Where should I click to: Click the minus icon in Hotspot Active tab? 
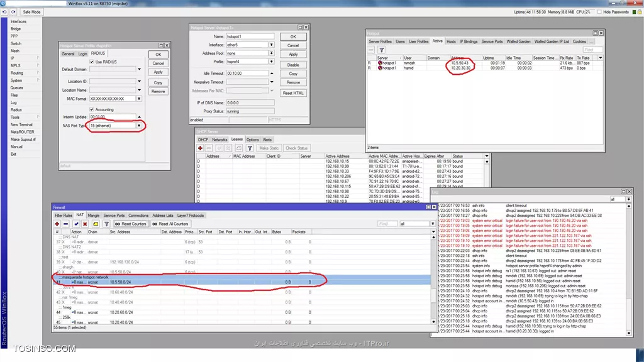point(371,50)
